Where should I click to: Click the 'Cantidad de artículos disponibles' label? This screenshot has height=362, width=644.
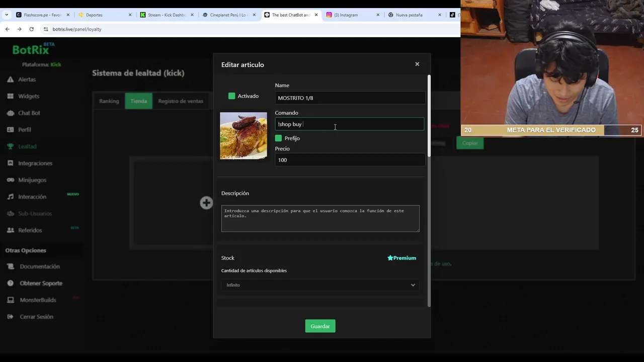[x=254, y=270]
